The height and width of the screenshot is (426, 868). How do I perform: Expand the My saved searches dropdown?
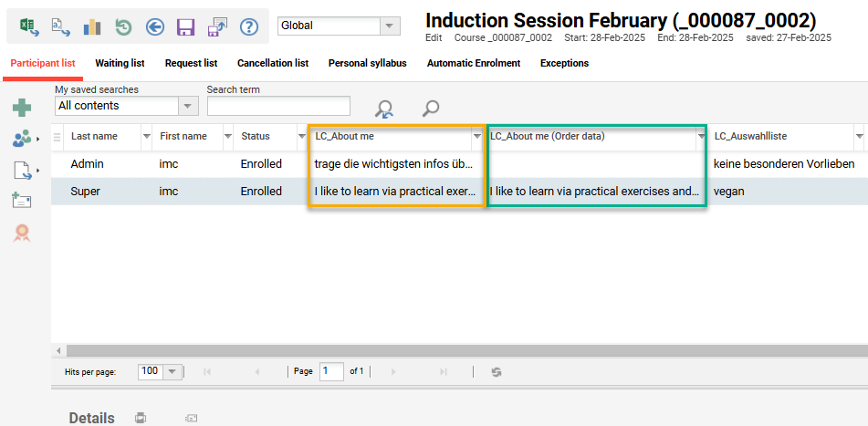[188, 106]
